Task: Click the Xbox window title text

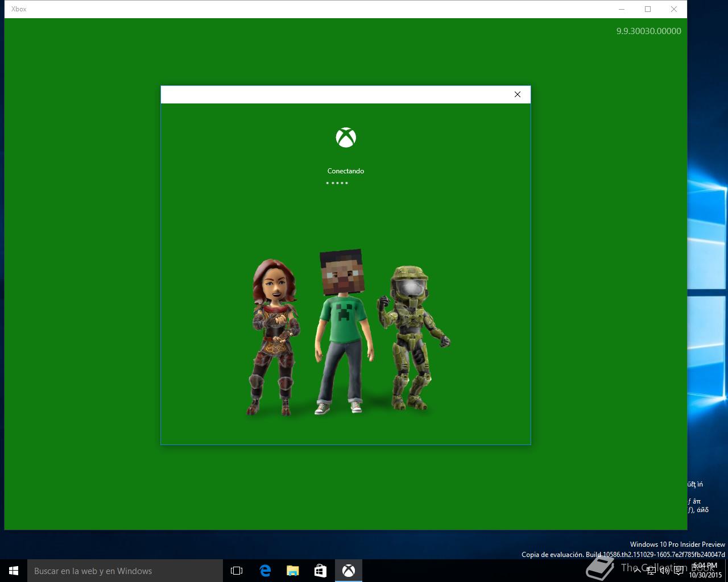Action: tap(19, 9)
